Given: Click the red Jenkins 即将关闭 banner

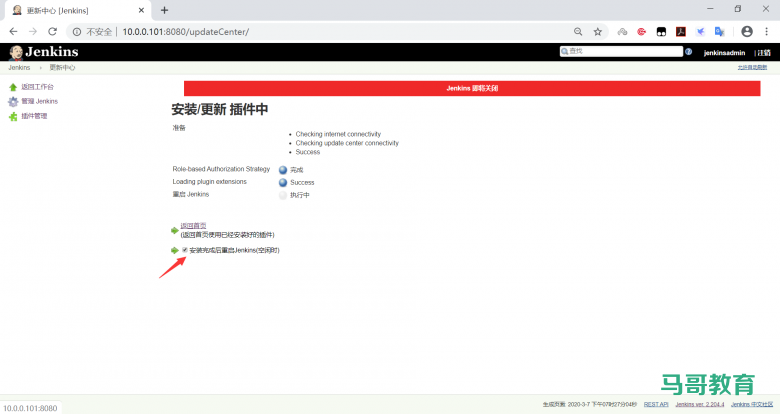Looking at the screenshot, I should [x=472, y=88].
